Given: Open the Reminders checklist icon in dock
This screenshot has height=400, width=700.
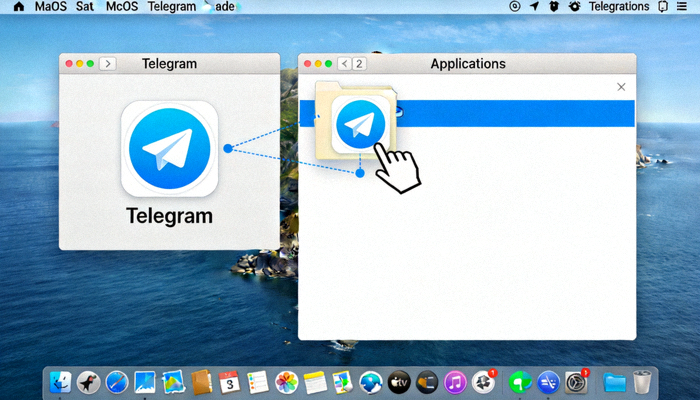Looking at the screenshot, I should click(x=258, y=383).
